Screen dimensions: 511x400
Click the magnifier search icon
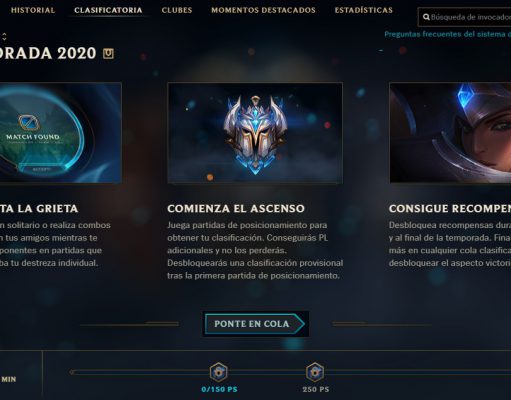coord(426,17)
